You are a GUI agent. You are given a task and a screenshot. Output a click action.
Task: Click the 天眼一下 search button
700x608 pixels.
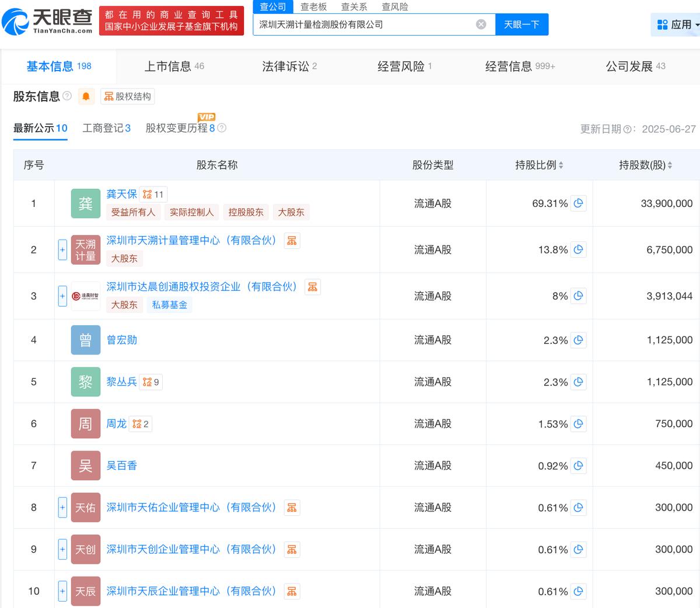521,24
